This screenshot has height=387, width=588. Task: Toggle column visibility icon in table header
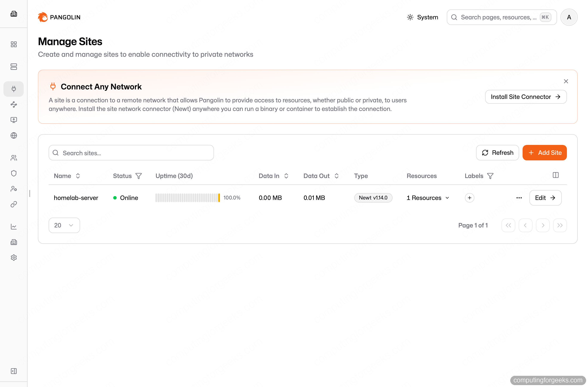[555, 175]
